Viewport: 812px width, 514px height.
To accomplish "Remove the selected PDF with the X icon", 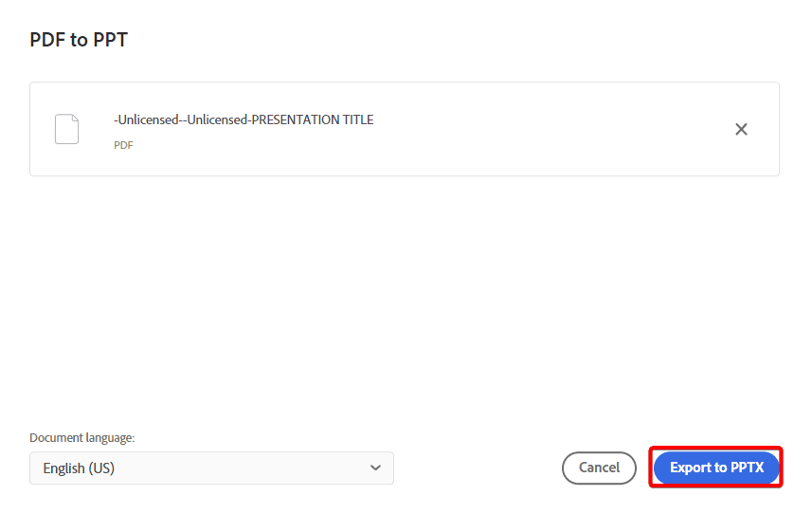I will click(741, 129).
